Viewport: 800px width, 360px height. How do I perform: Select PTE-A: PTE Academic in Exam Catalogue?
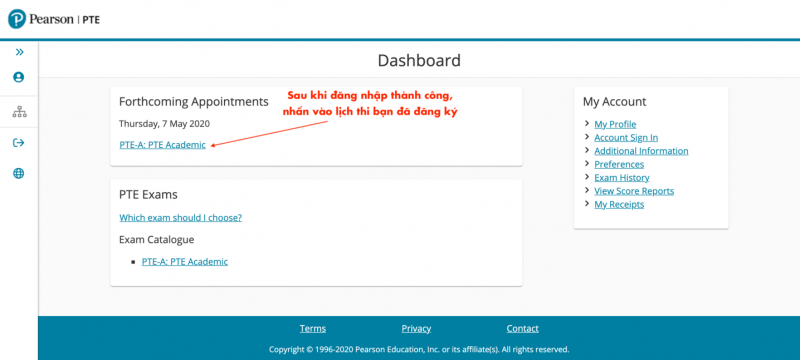click(185, 262)
